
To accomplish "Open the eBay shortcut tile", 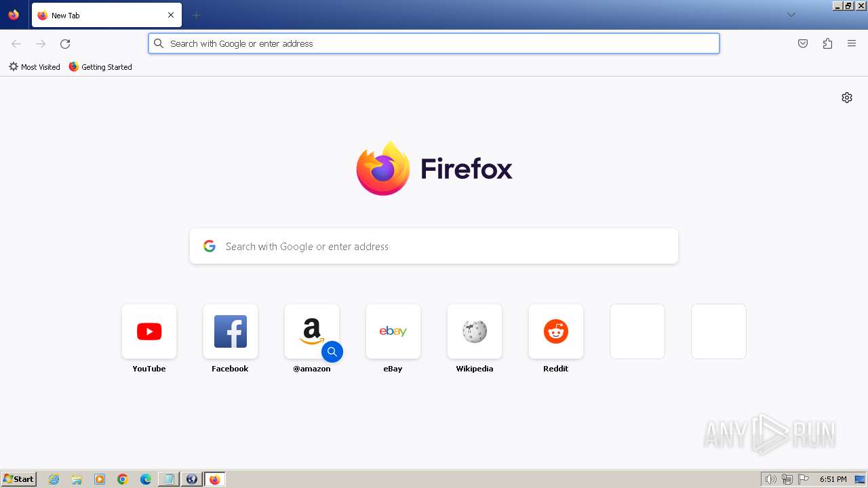I will (x=393, y=331).
